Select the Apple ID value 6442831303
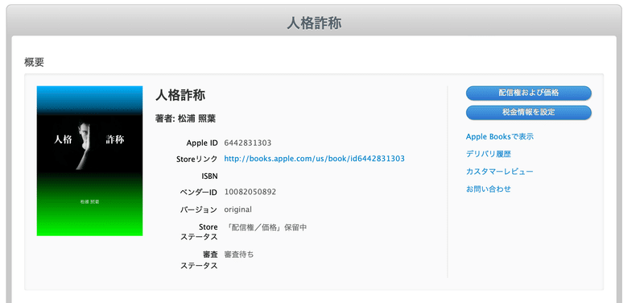The image size is (644, 303). [x=248, y=143]
